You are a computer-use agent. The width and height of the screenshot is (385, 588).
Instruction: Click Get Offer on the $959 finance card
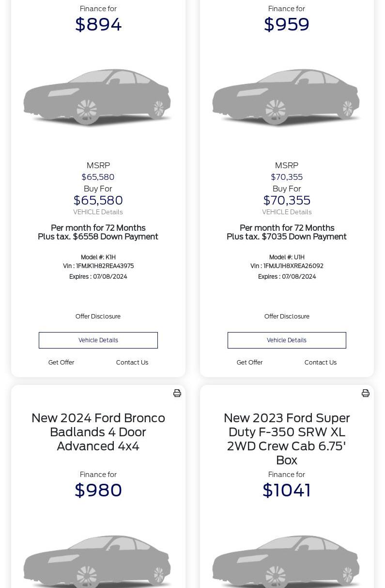pos(249,363)
